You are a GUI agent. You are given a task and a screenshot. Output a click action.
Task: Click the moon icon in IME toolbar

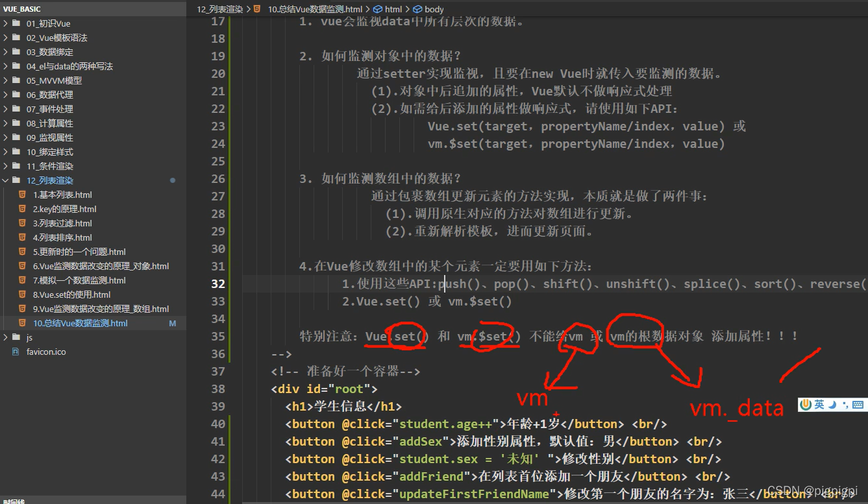(832, 405)
